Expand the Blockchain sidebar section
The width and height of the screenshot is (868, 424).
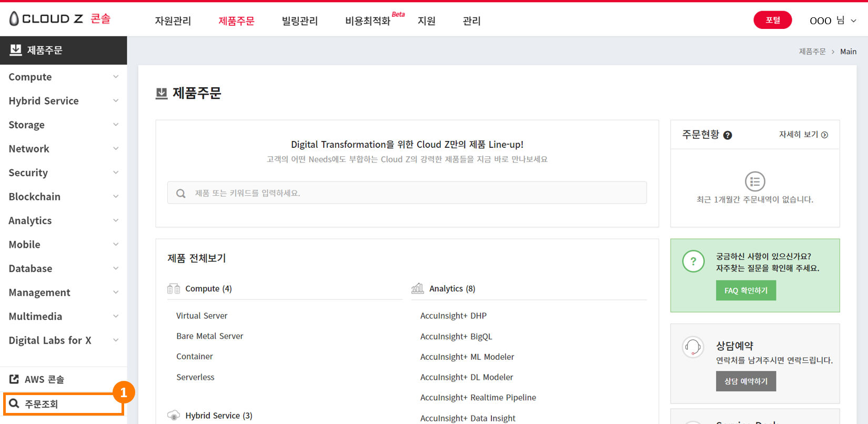coord(63,197)
